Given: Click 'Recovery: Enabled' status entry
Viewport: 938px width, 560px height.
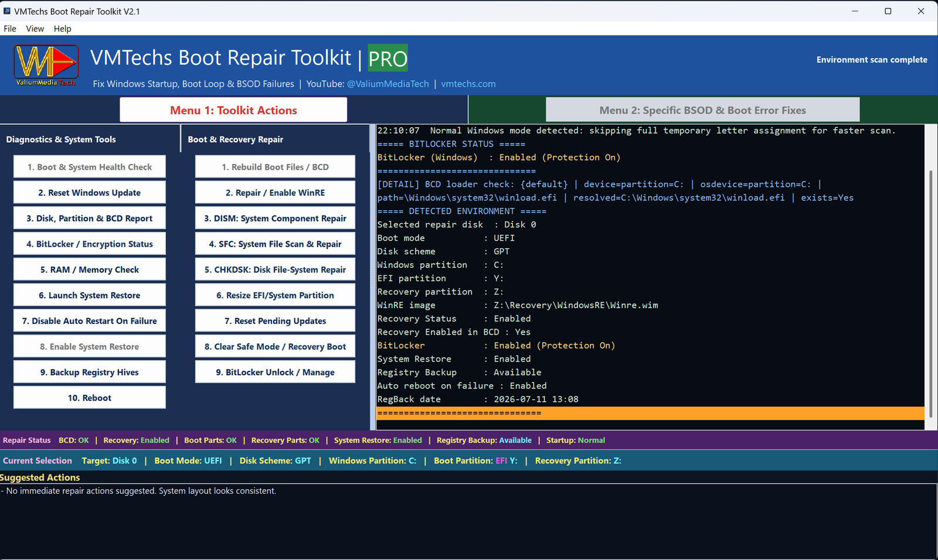Looking at the screenshot, I should click(136, 441).
